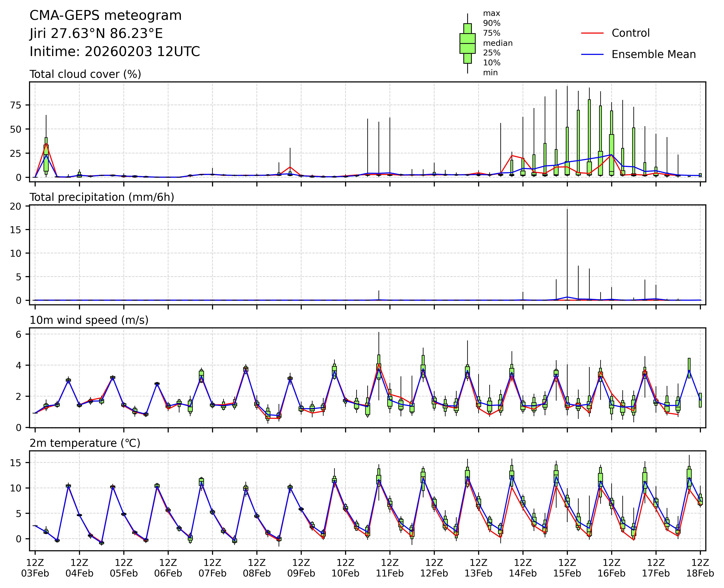Click the 'Total precipitation (mm/6h)' panel title

click(102, 197)
